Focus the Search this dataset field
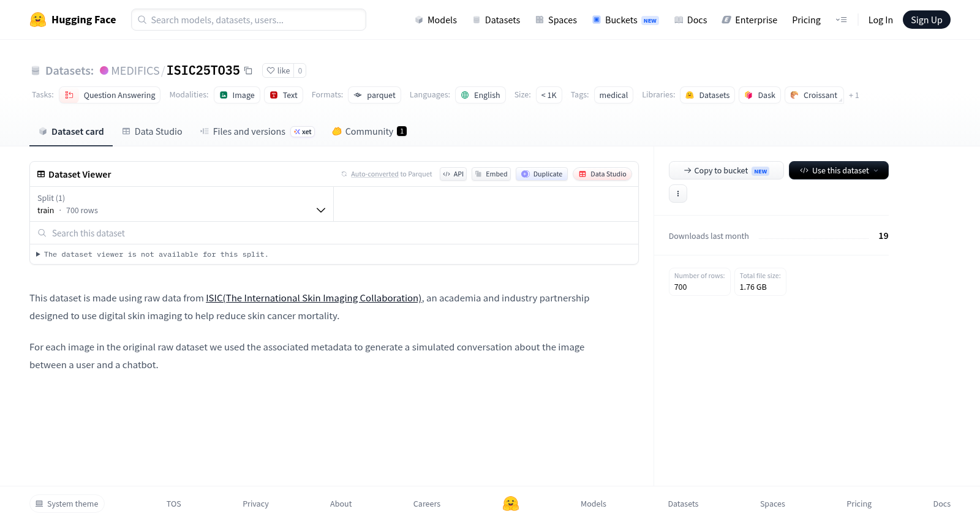The width and height of the screenshot is (980, 525). (334, 233)
